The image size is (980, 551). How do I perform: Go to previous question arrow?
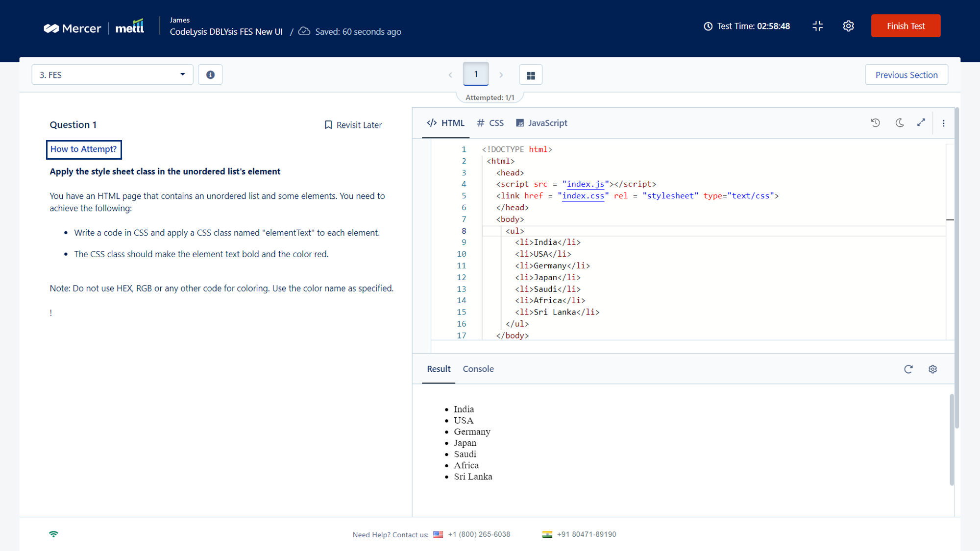pyautogui.click(x=450, y=75)
